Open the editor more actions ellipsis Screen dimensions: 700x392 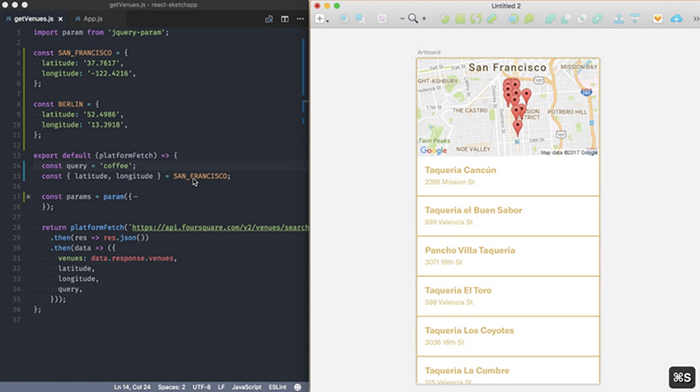(x=300, y=19)
